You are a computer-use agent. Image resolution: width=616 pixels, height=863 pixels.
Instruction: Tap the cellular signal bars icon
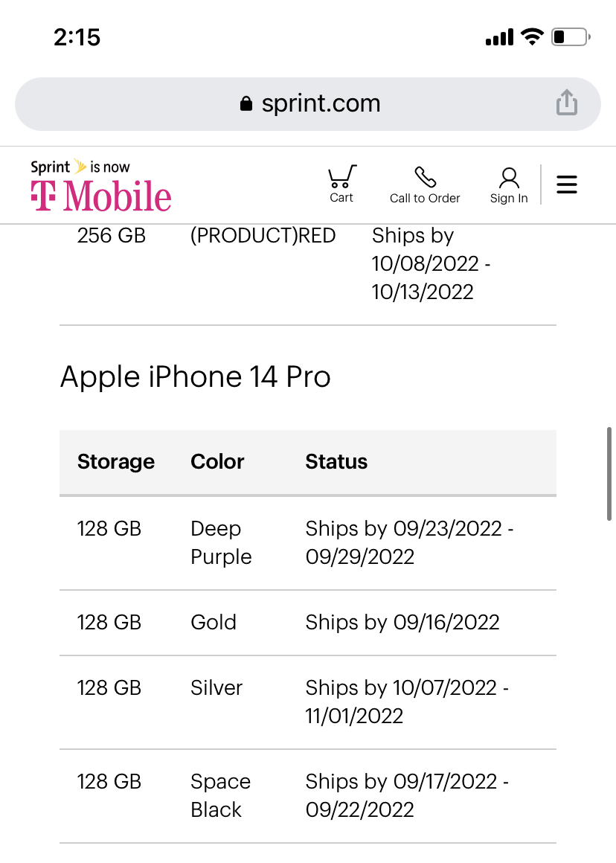(x=499, y=36)
